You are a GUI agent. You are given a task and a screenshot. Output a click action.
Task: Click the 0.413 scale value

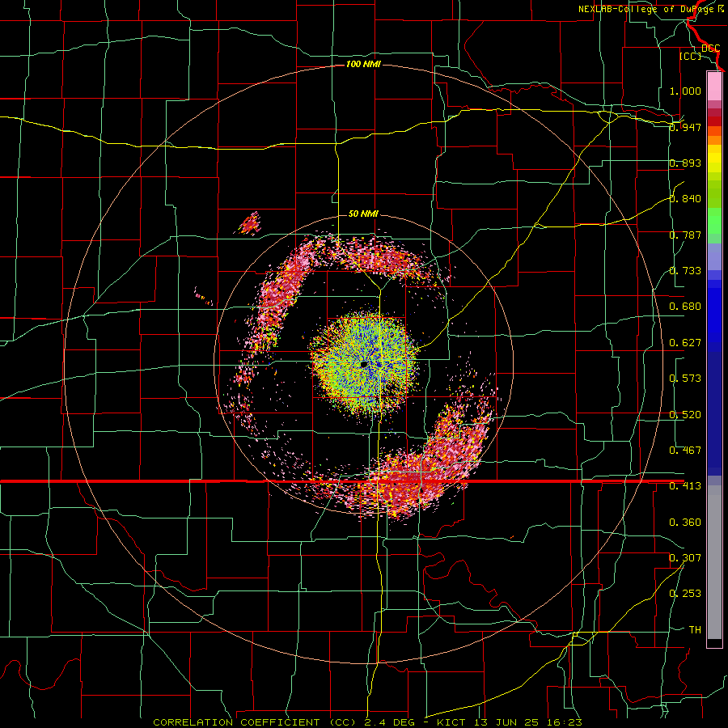click(x=685, y=486)
